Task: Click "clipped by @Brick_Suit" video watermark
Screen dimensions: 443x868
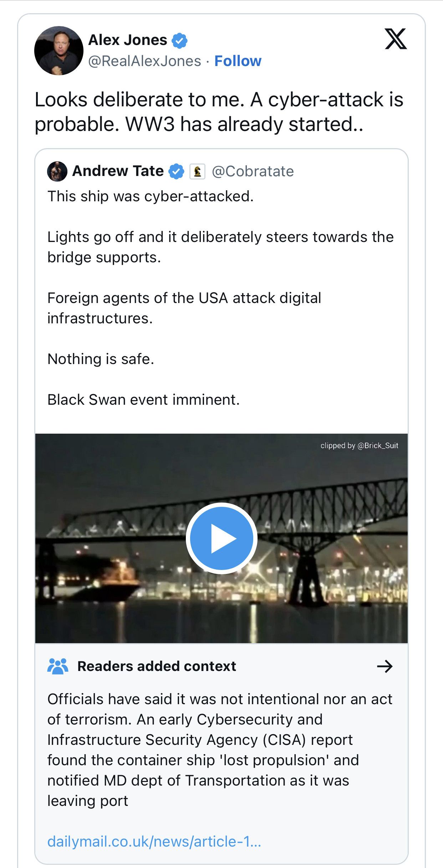Action: pyautogui.click(x=359, y=445)
